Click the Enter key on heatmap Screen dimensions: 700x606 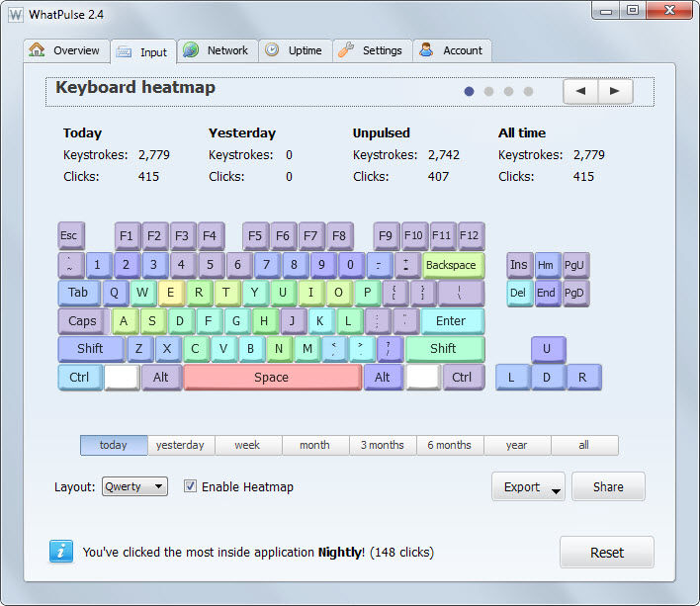[x=452, y=321]
